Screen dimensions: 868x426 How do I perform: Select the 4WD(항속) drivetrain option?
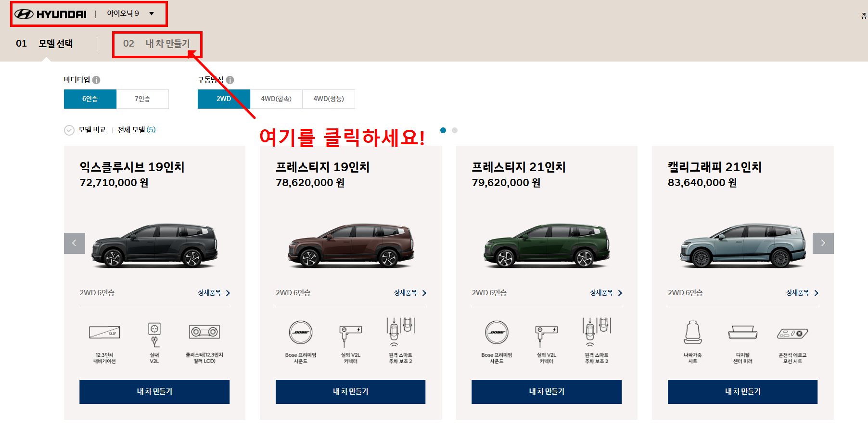(276, 99)
